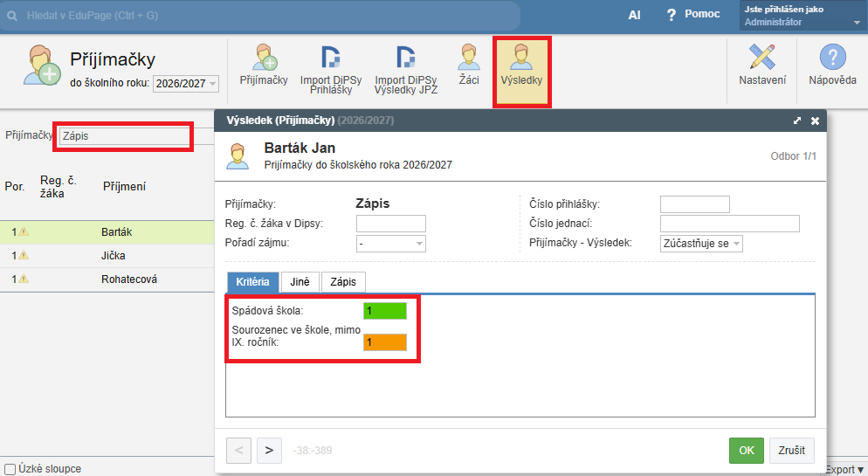This screenshot has width=868, height=476.
Task: Expand the dialog to full size
Action: (x=796, y=121)
